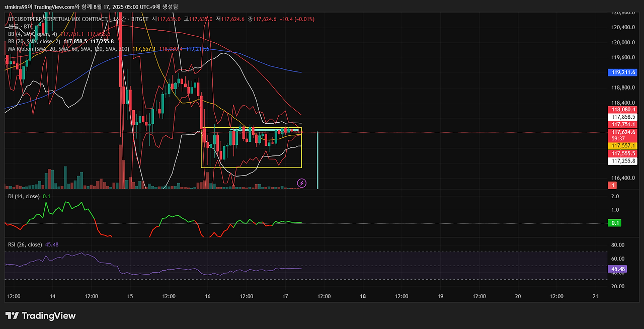Select the BB (4, SMA, open, 4) indicator legend

[x=32, y=34]
